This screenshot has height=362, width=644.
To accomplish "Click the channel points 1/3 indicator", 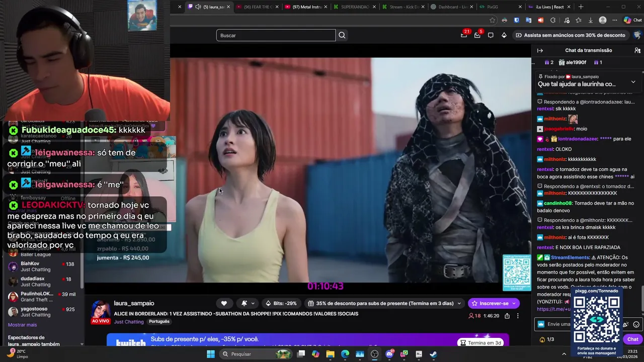I will pyautogui.click(x=546, y=339).
